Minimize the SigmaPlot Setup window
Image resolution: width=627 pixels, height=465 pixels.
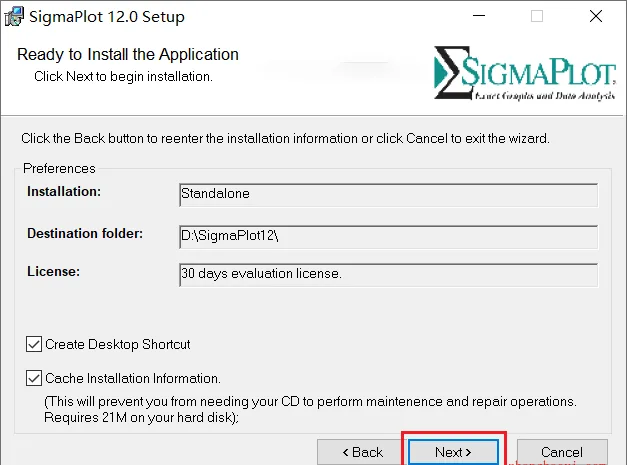tap(479, 16)
